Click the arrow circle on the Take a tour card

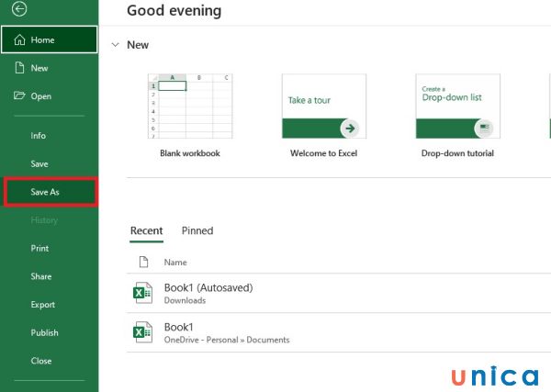[x=350, y=129]
